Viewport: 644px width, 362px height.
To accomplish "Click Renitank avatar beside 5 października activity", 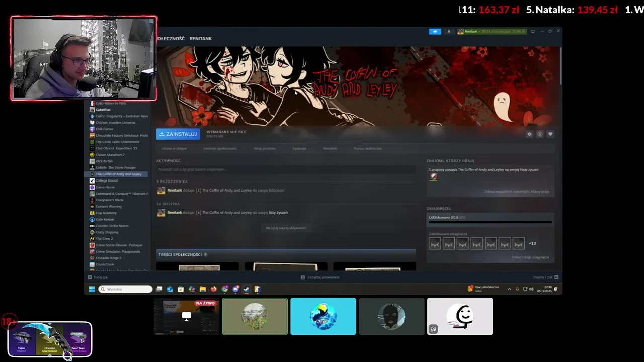I will pyautogui.click(x=161, y=191).
